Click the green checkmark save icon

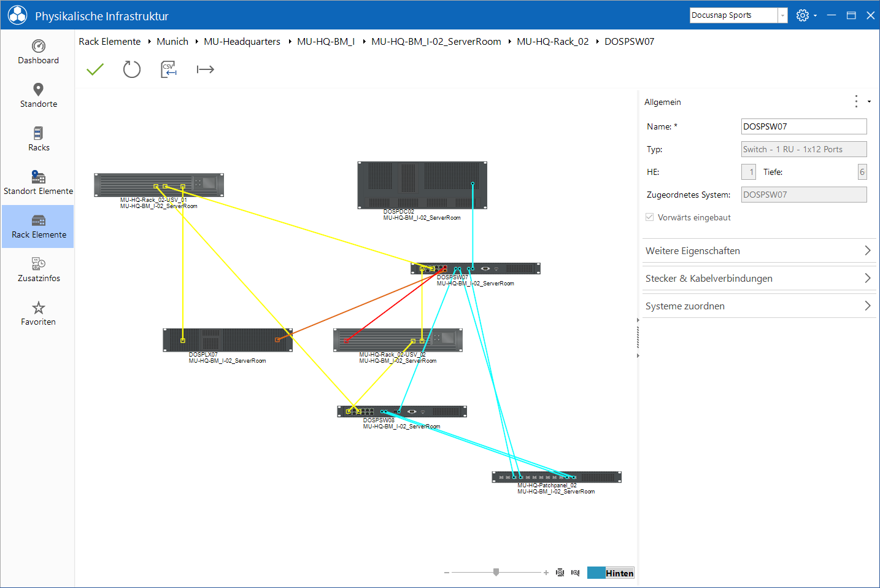(95, 69)
